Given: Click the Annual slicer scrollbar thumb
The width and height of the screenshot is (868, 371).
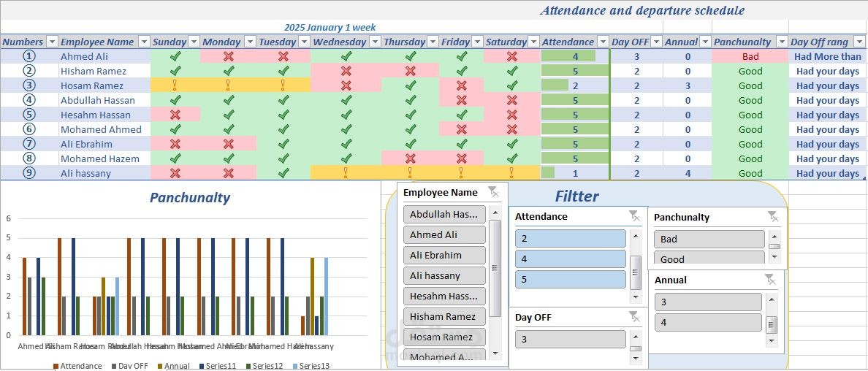Looking at the screenshot, I should (772, 324).
